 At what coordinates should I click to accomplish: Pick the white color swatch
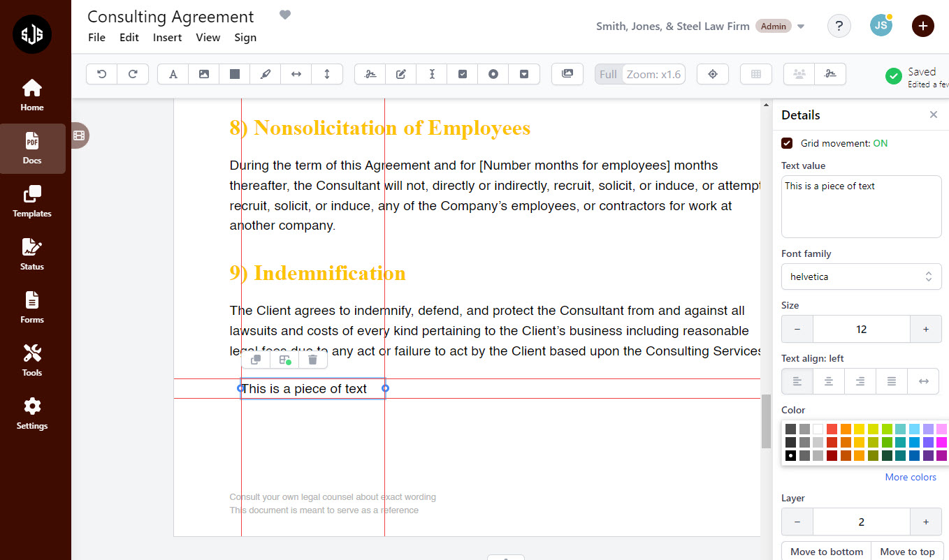pos(818,429)
